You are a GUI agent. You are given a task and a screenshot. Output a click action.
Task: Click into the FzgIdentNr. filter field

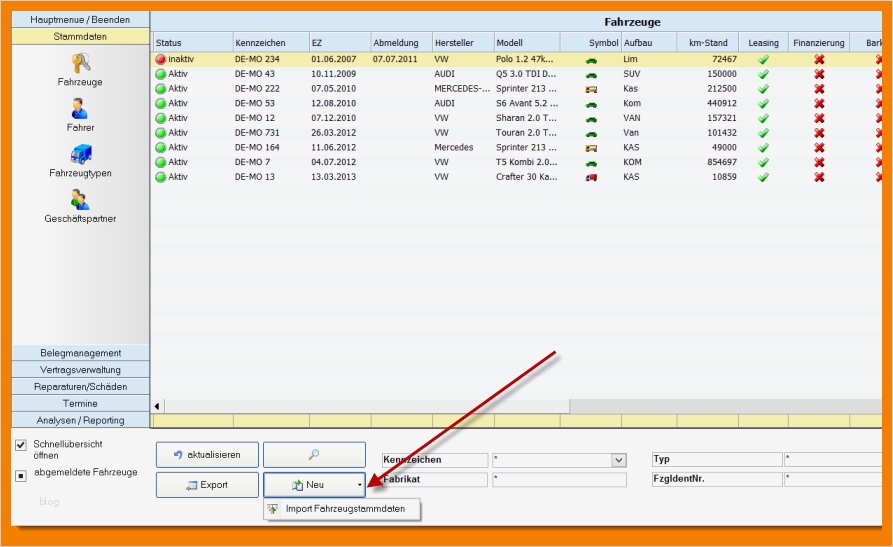(833, 479)
